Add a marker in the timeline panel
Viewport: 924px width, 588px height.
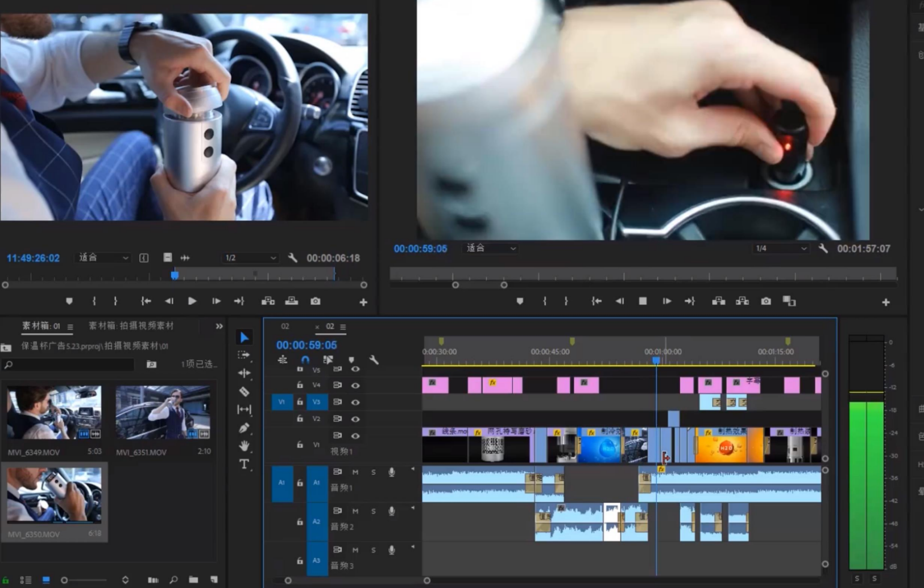tap(351, 359)
